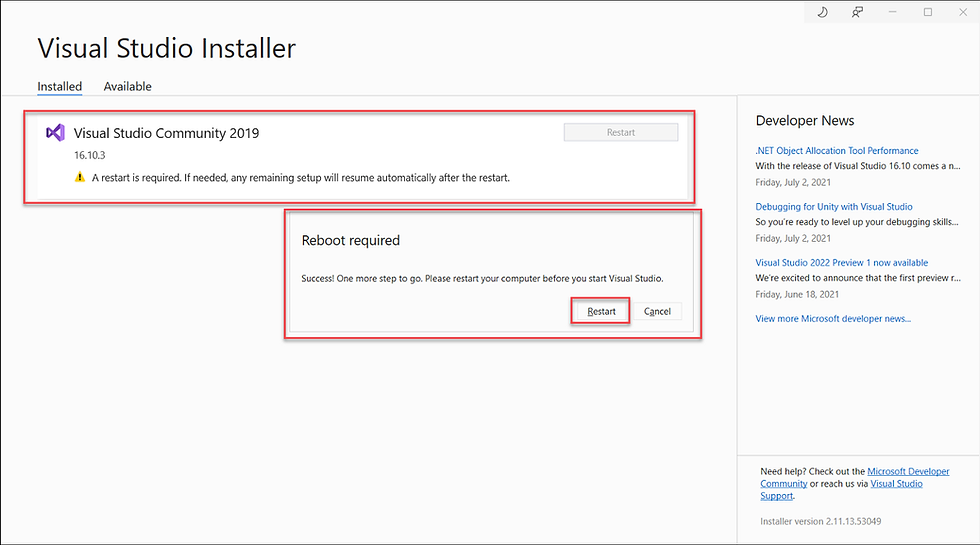Switch to the Installed tab
980x545 pixels.
click(x=59, y=86)
